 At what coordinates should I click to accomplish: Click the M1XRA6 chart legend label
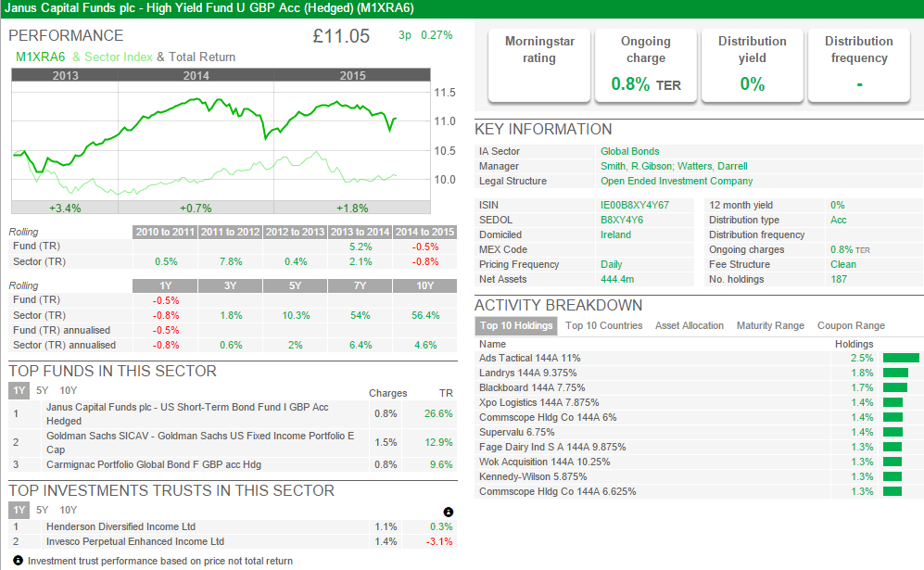40,57
